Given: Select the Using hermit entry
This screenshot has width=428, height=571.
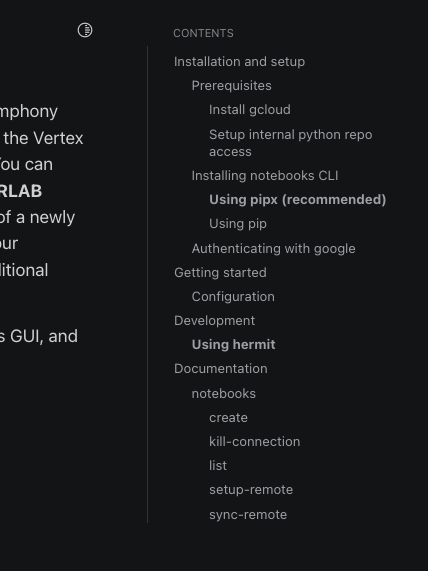Looking at the screenshot, I should (233, 344).
